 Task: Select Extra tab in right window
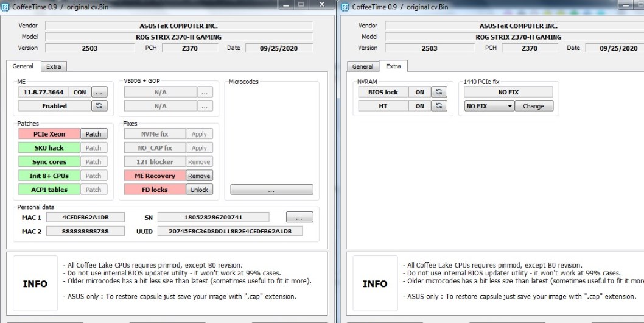click(x=393, y=66)
